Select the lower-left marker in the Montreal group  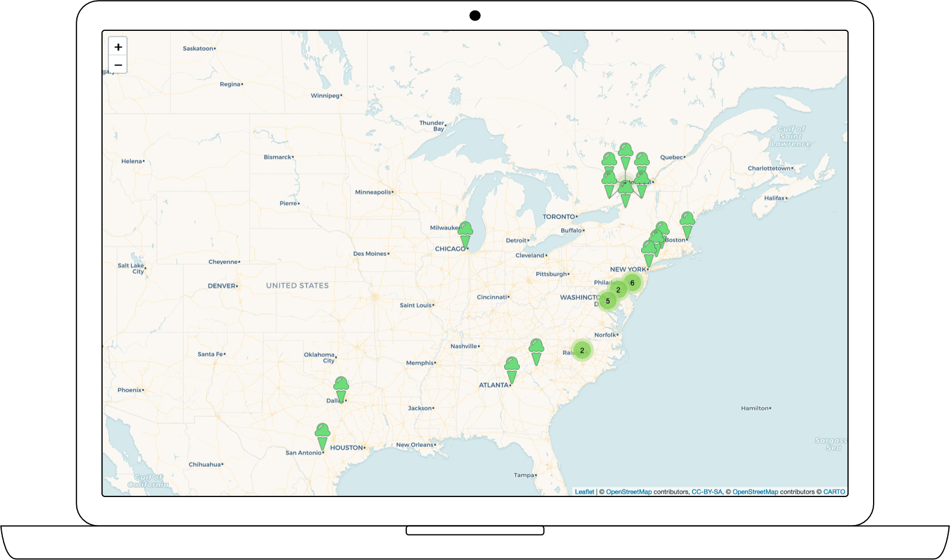609,185
